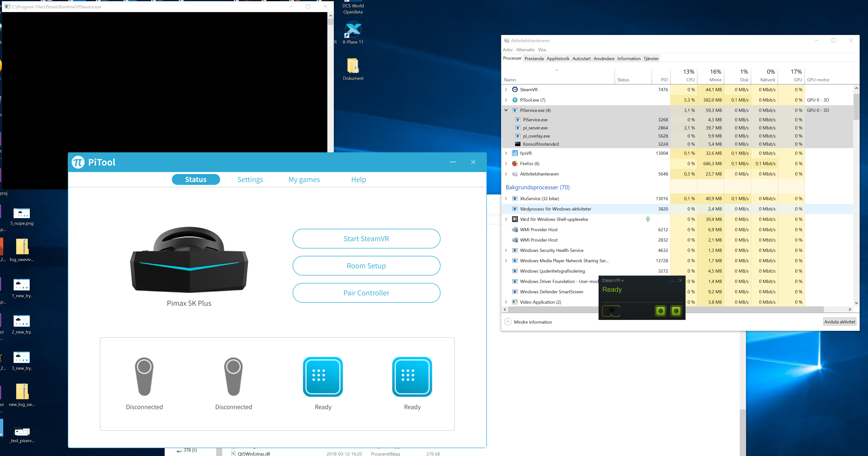Click the task manager horizontal scrollbar thumb
Image resolution: width=868 pixels, height=456 pixels.
coord(666,309)
